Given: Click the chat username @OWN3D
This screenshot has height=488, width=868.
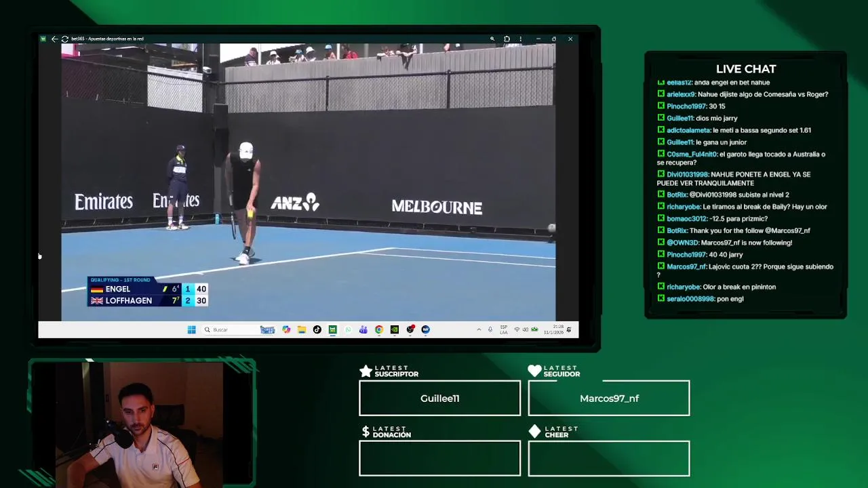Looking at the screenshot, I should [x=682, y=243].
